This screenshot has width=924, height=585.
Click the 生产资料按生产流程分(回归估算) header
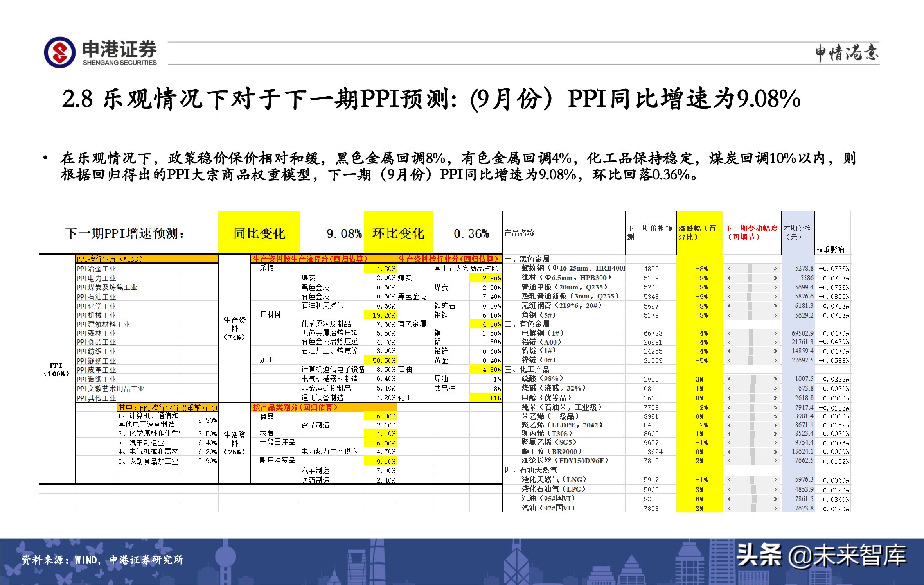(324, 258)
